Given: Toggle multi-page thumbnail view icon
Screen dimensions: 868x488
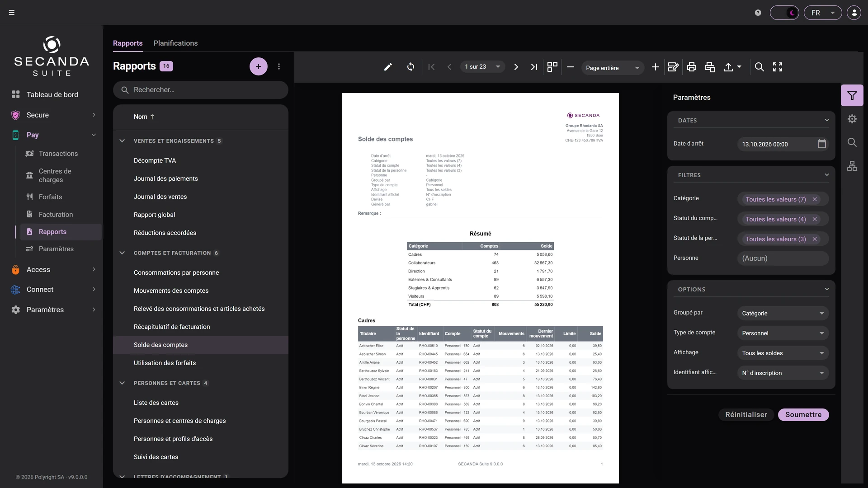Looking at the screenshot, I should [552, 67].
